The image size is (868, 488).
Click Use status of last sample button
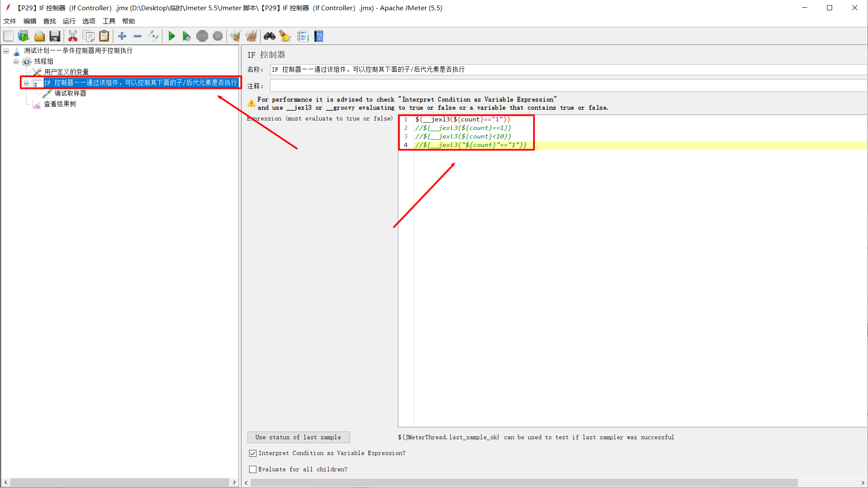[298, 437]
